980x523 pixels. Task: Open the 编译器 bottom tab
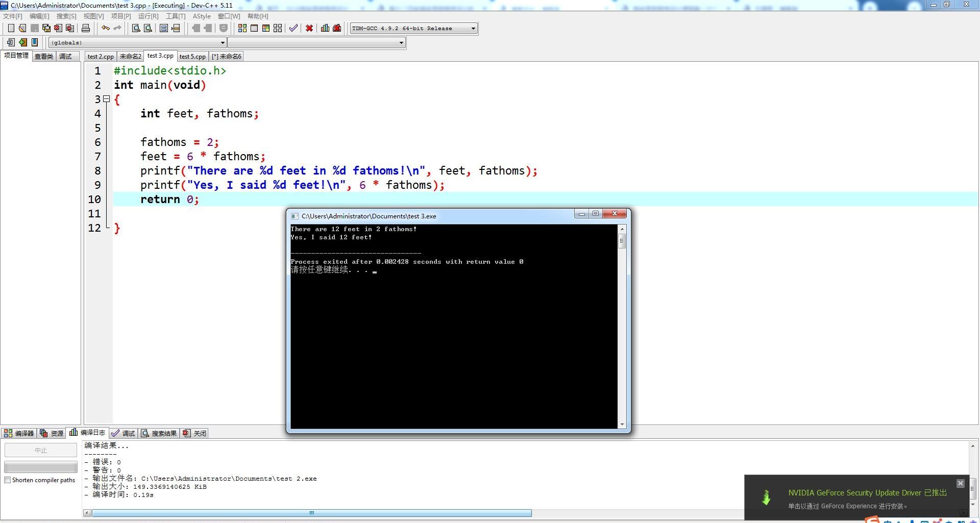pyautogui.click(x=19, y=433)
